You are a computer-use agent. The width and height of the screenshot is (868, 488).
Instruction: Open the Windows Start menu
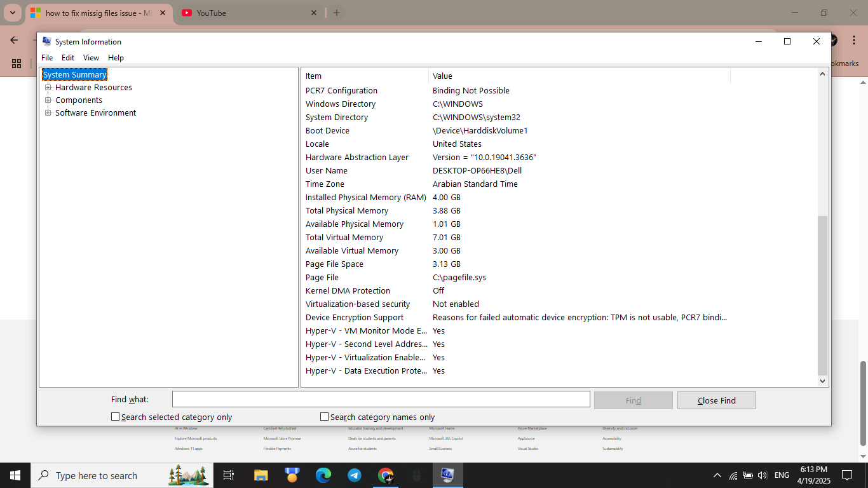[15, 475]
